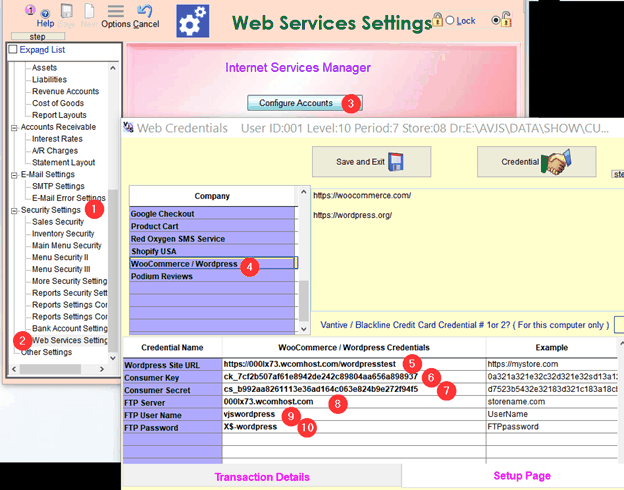Select WooCommerce / Wordpress company row

pos(213,264)
